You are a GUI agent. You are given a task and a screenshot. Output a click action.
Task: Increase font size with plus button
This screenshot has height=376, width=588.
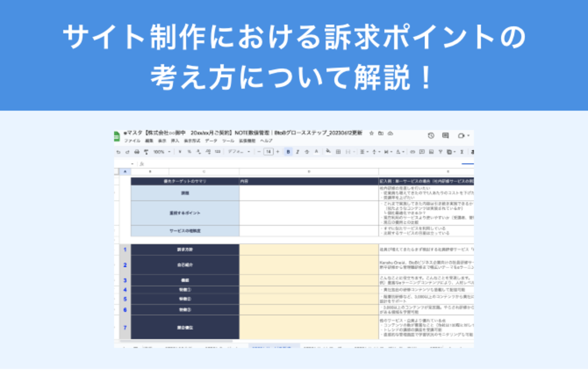(278, 152)
